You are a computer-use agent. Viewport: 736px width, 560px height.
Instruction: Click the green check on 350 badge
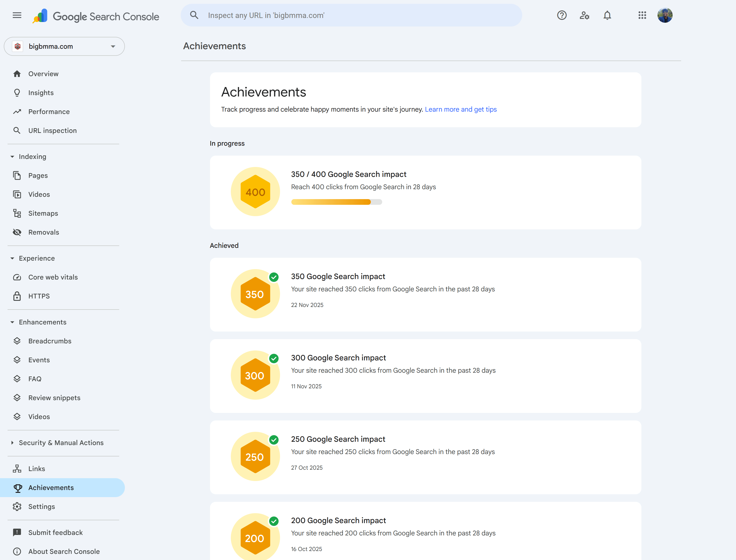click(274, 277)
